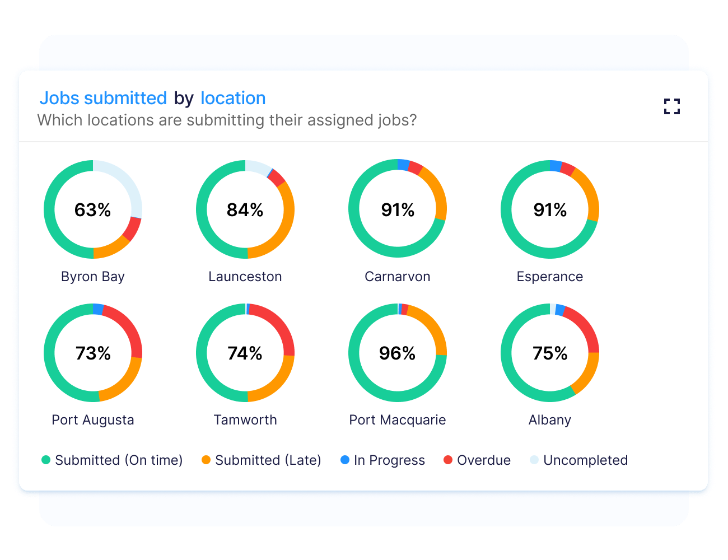Screen dimensions: 728x560
Task: Click the fullscreen expand icon
Action: point(671,106)
